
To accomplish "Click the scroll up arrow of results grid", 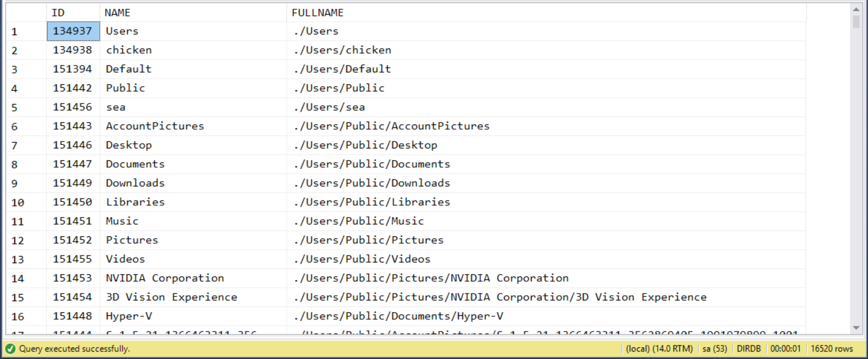I will (x=856, y=9).
